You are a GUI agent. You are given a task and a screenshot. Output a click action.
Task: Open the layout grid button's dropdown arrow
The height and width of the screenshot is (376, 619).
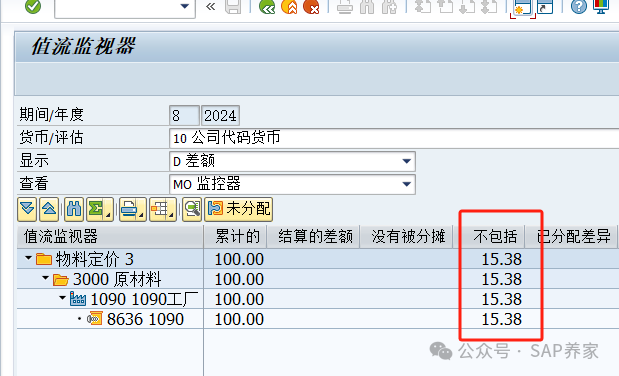pos(172,215)
